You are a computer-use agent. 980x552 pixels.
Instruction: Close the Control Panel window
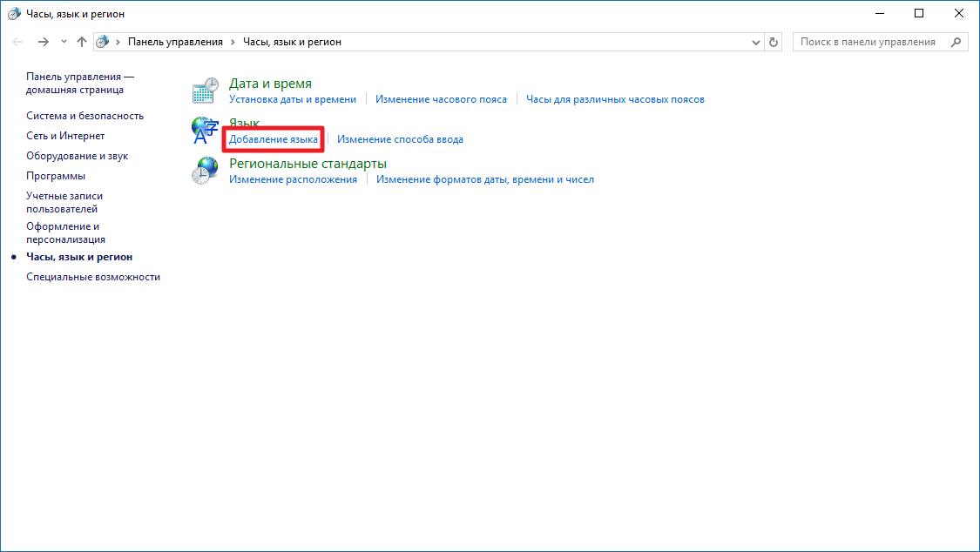pos(959,13)
